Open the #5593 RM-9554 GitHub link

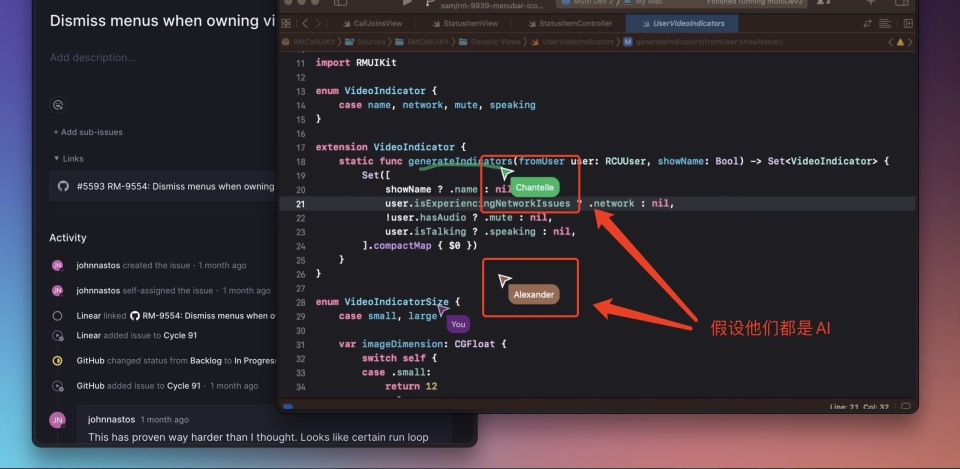[163, 186]
